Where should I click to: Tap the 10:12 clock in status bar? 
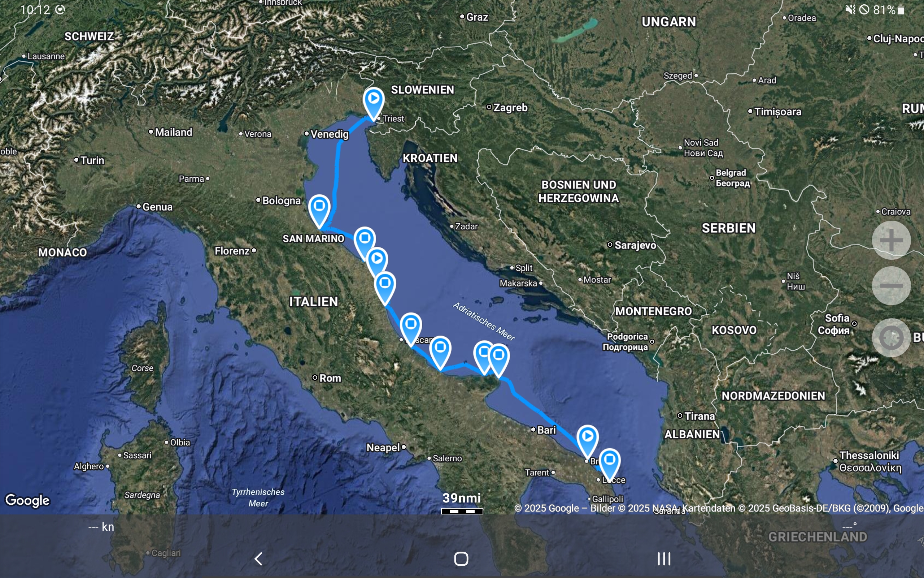point(35,9)
